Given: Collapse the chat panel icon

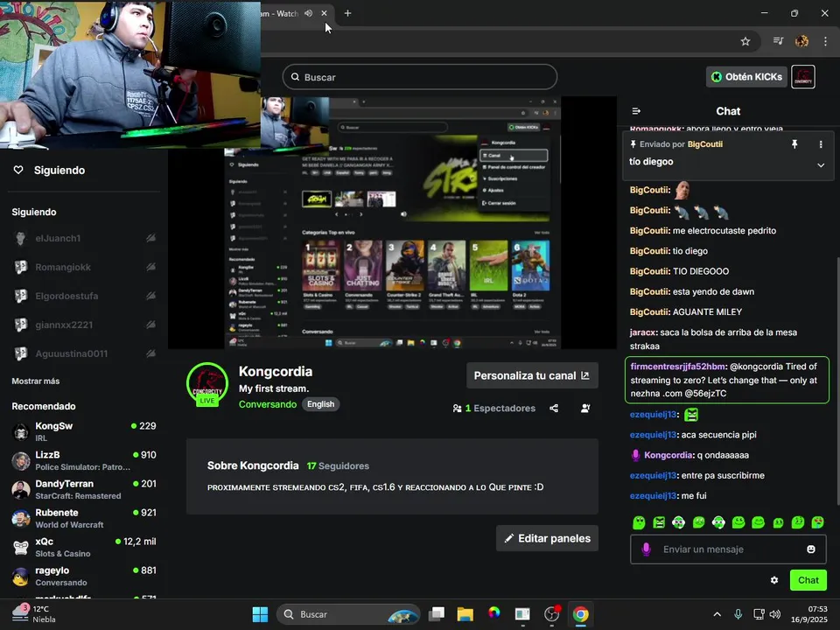Looking at the screenshot, I should 636,111.
